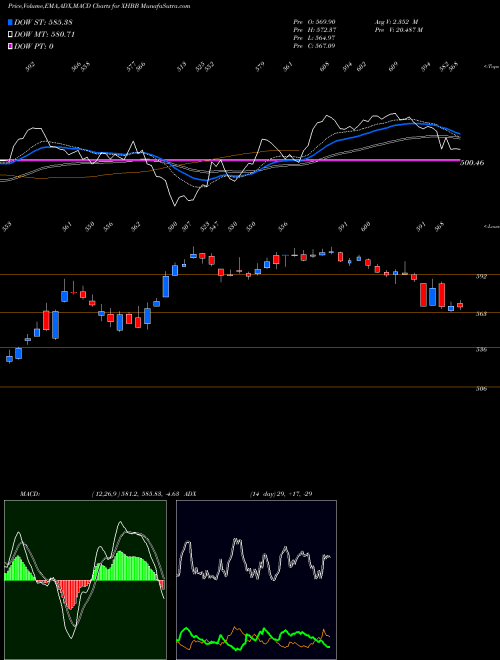Click the ADX label above the indicator panel
The image size is (500, 660).
190,494
